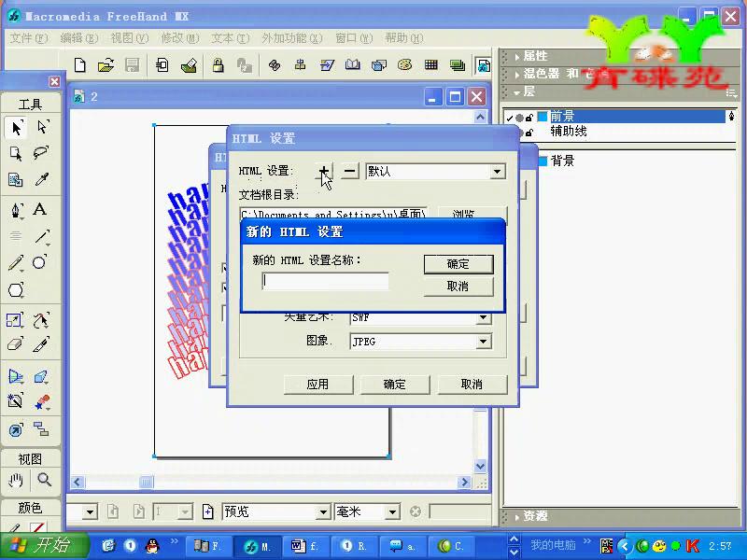This screenshot has height=560, width=747.
Task: Select the Pointer tool in toolbox
Action: click(x=16, y=128)
